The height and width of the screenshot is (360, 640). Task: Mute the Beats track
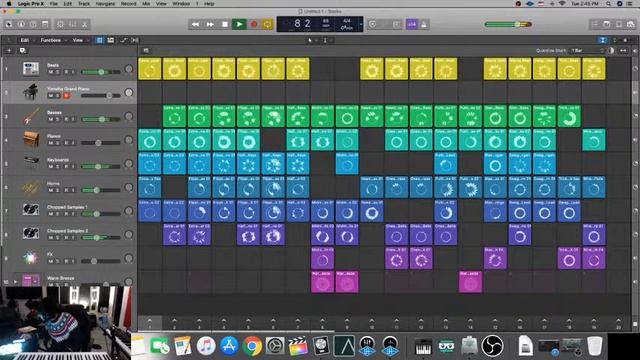pos(51,72)
